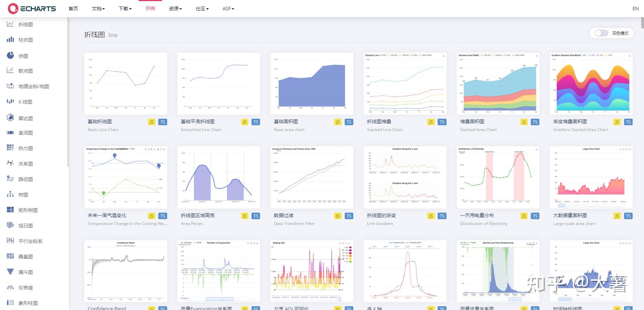
Task: Select the bar chart (柱状图) sidebar icon
Action: click(x=10, y=40)
